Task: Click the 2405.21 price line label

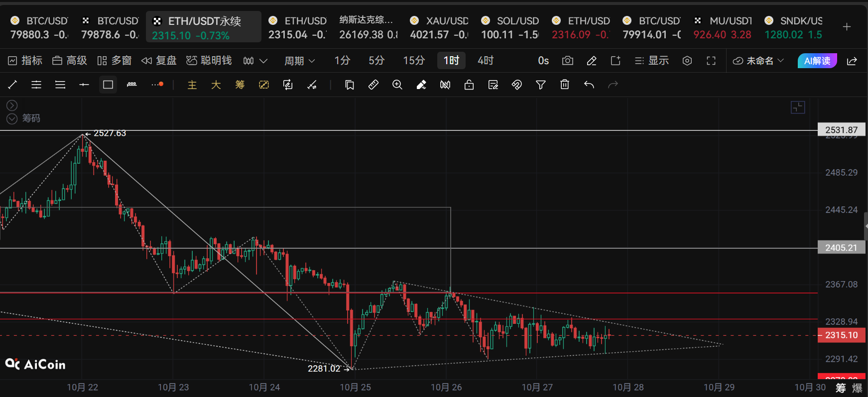Action: pyautogui.click(x=841, y=247)
